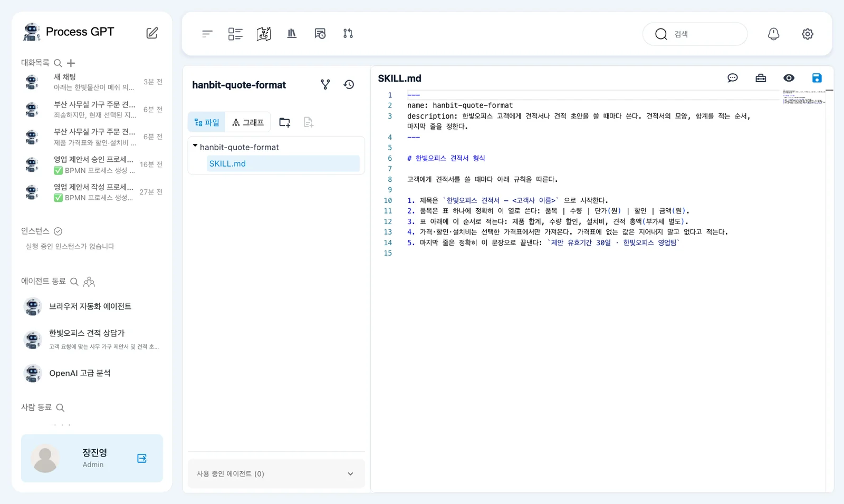The height and width of the screenshot is (504, 844).
Task: Open the chat bubble icon for SKILL.md
Action: pyautogui.click(x=733, y=78)
